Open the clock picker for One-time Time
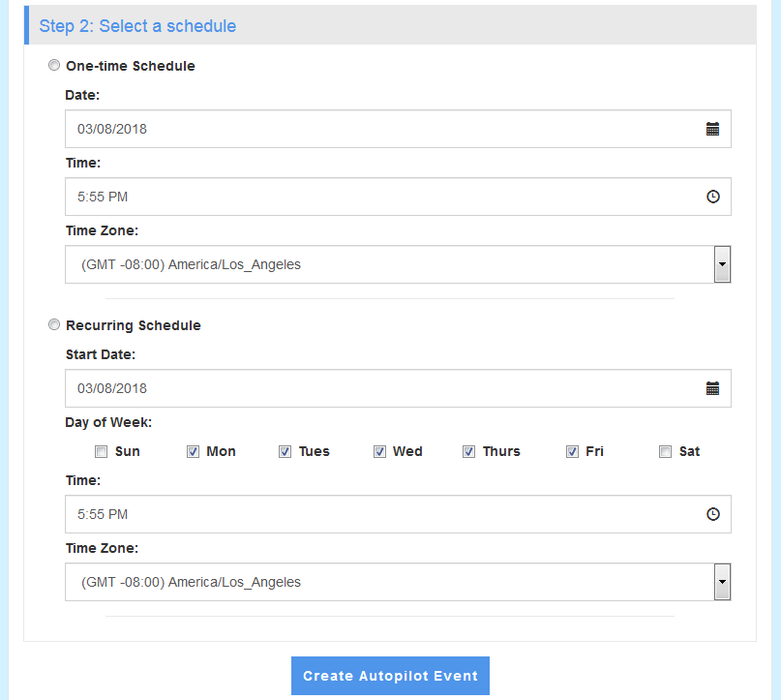Image resolution: width=781 pixels, height=700 pixels. (713, 197)
